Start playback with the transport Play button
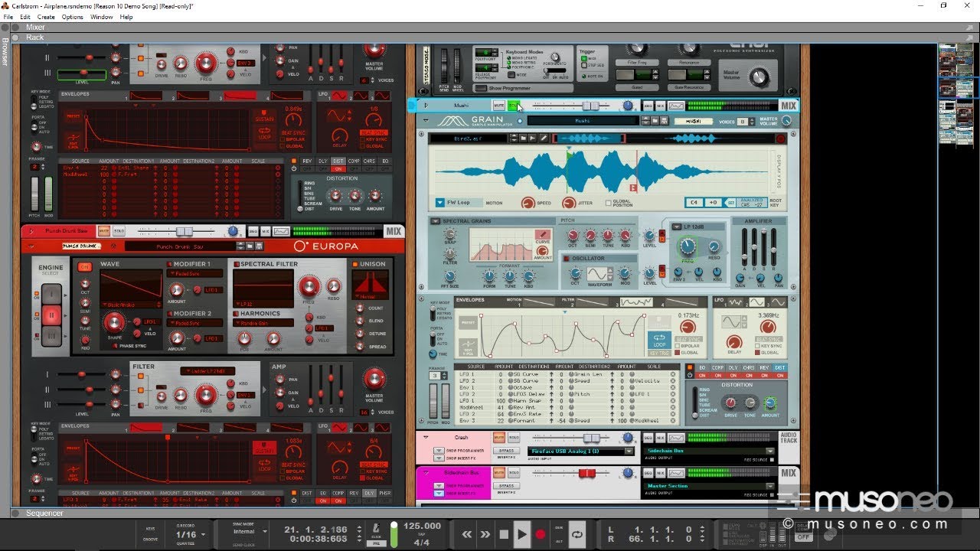The image size is (980, 551). (521, 534)
